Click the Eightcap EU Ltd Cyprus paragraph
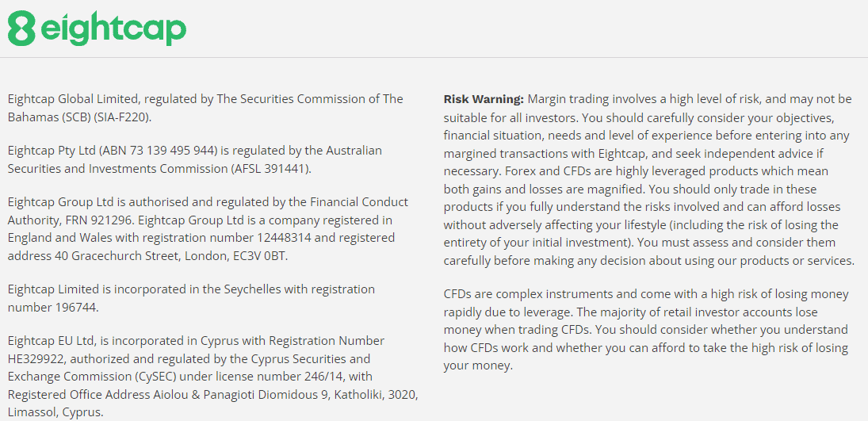 (x=212, y=376)
